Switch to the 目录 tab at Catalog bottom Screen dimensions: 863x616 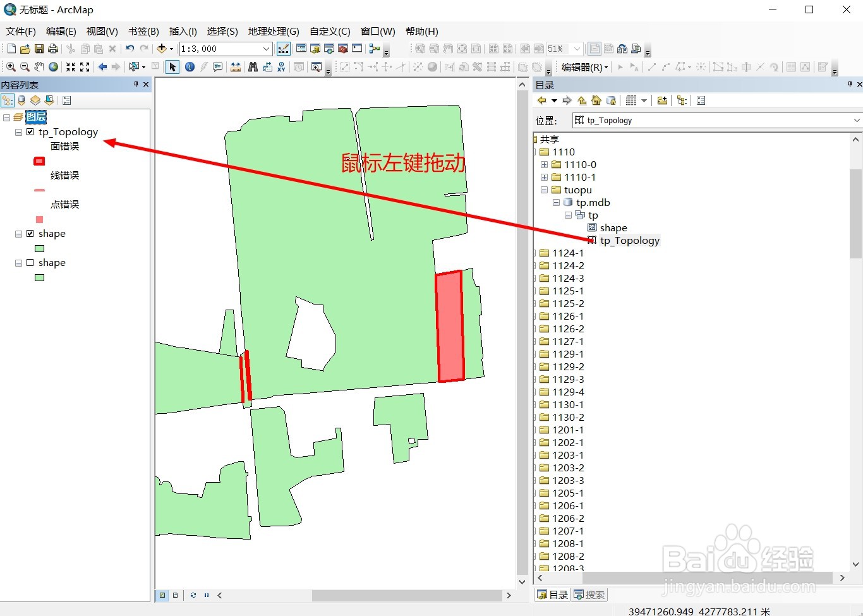point(553,595)
